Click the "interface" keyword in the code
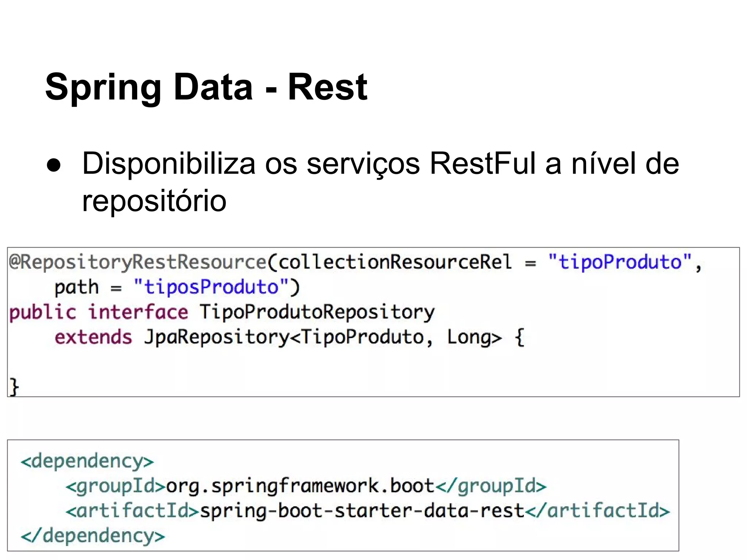 [x=138, y=312]
